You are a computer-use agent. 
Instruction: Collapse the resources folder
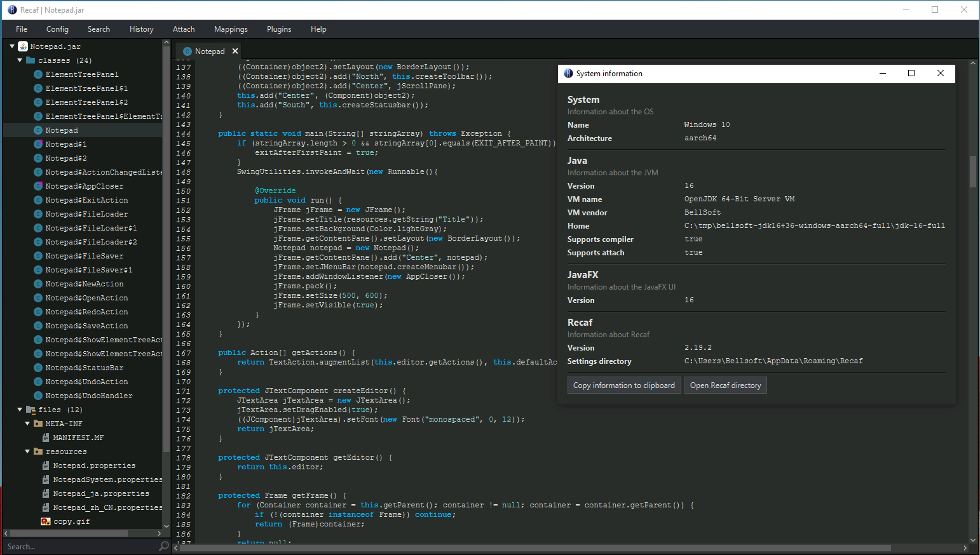click(x=27, y=451)
